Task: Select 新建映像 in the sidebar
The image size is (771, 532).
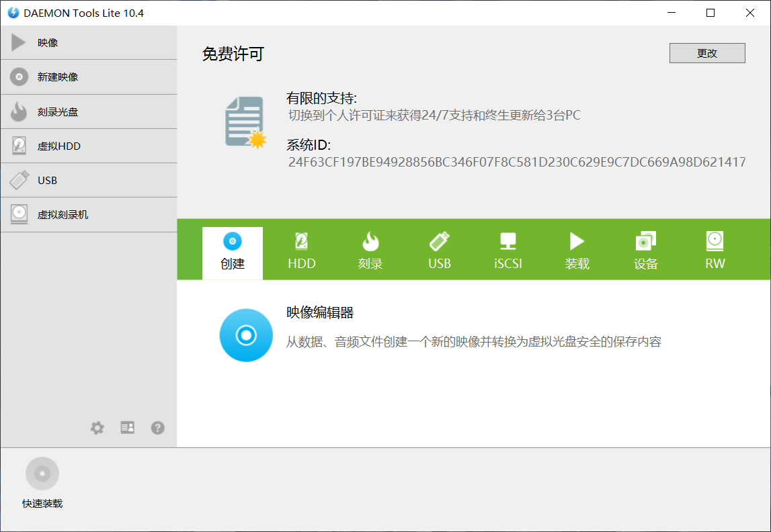Action: pos(89,77)
